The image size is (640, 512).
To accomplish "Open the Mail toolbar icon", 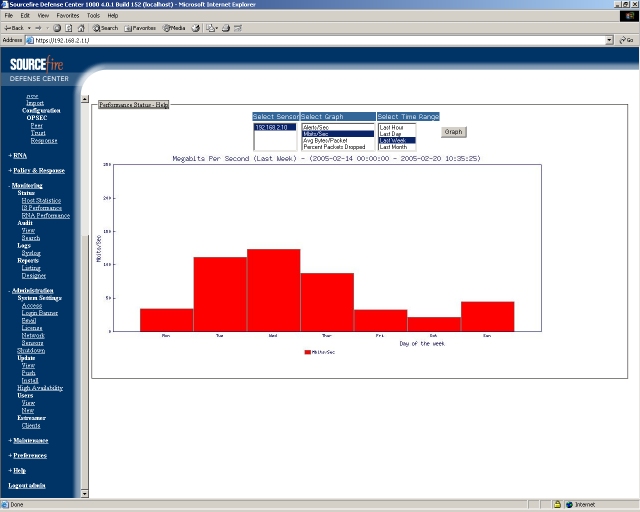I will pyautogui.click(x=211, y=28).
